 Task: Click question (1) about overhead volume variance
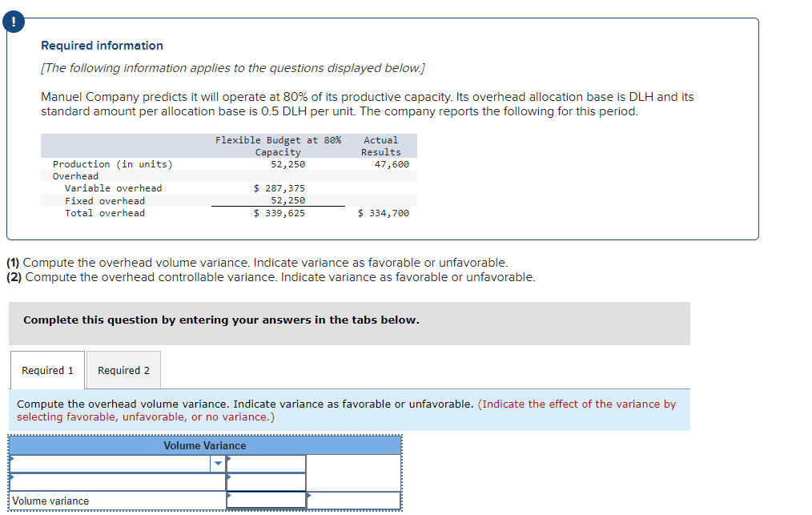(257, 263)
